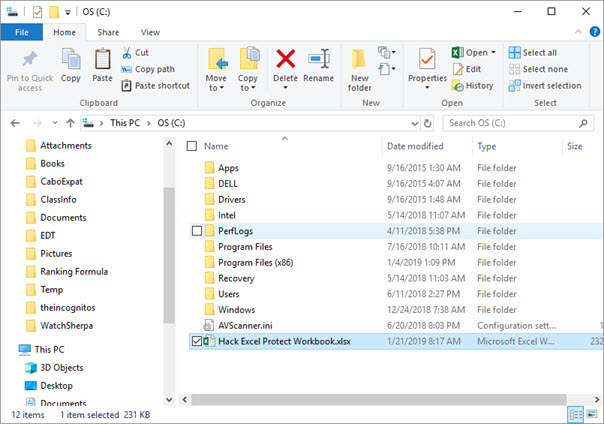Click the navigation pane vertical scrollbar
Viewport: 604px width, 424px height.
point(169,255)
